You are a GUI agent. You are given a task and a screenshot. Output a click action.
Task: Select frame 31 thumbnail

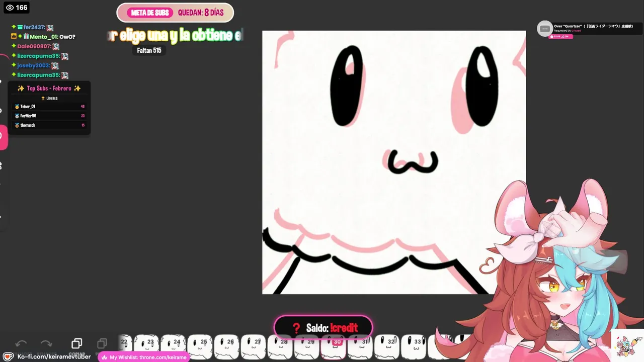tap(360, 346)
